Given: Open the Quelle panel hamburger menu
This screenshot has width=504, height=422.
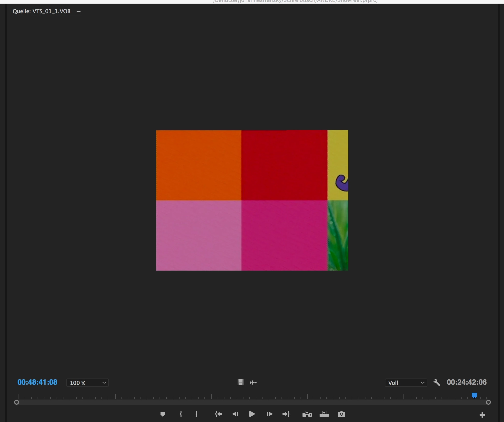Looking at the screenshot, I should click(x=79, y=11).
